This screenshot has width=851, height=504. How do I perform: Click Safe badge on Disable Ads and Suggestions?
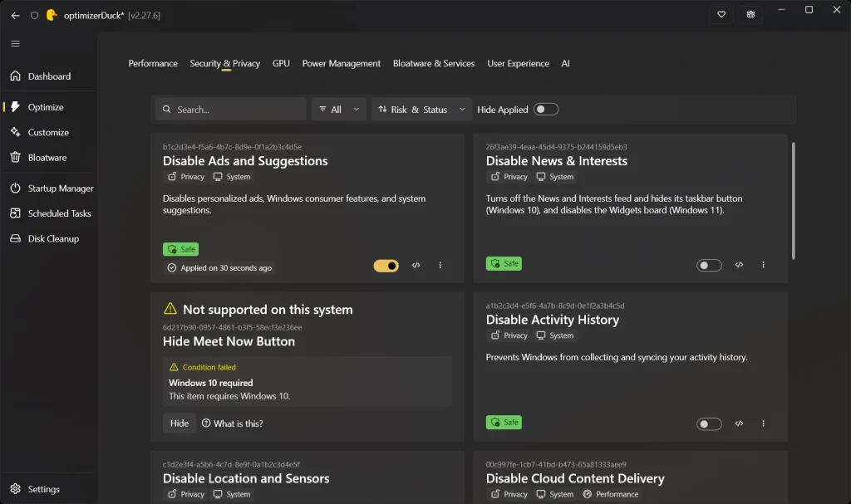pyautogui.click(x=180, y=249)
